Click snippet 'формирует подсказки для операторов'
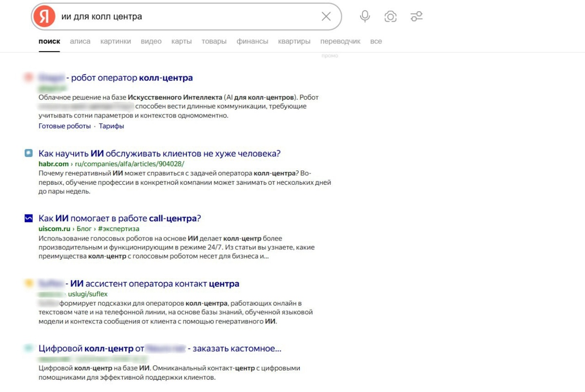Screen dimensions: 585x392 pos(175,312)
